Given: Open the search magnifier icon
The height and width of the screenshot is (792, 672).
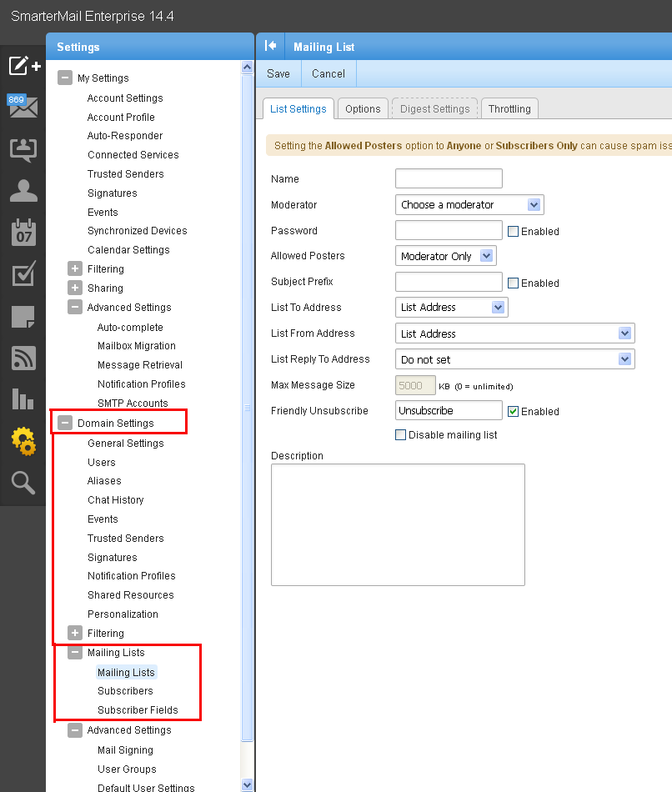Looking at the screenshot, I should (x=23, y=483).
